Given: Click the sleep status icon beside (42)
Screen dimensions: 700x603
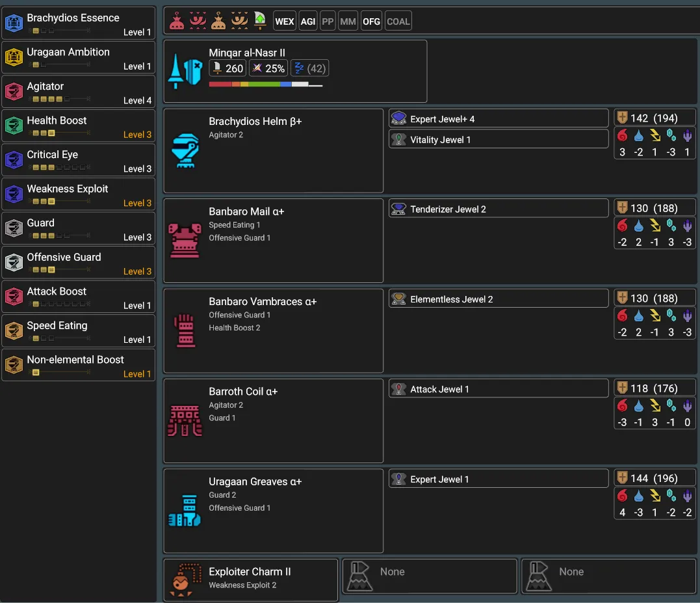Looking at the screenshot, I should [x=299, y=68].
